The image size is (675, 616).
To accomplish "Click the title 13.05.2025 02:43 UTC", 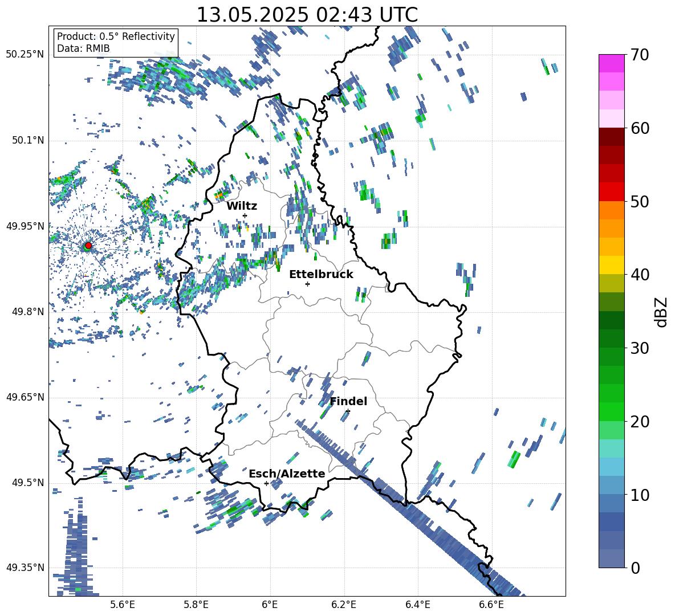I will coord(307,15).
